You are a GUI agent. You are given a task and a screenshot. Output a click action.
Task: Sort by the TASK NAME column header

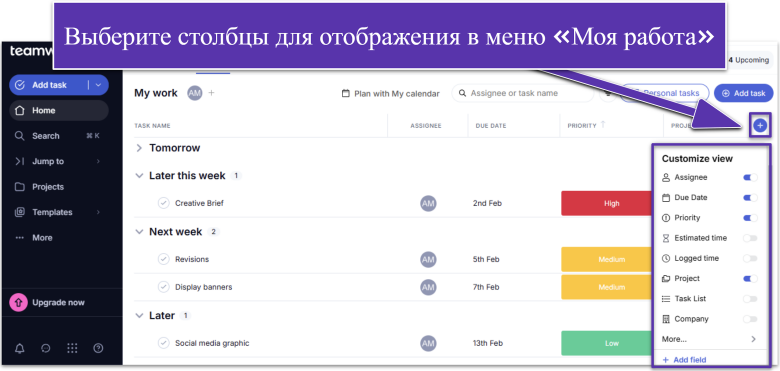tap(152, 126)
